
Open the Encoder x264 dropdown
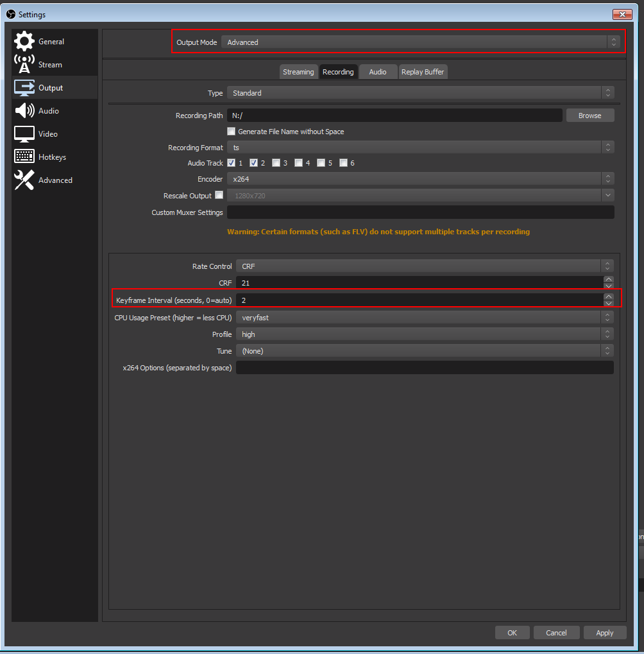click(x=420, y=179)
